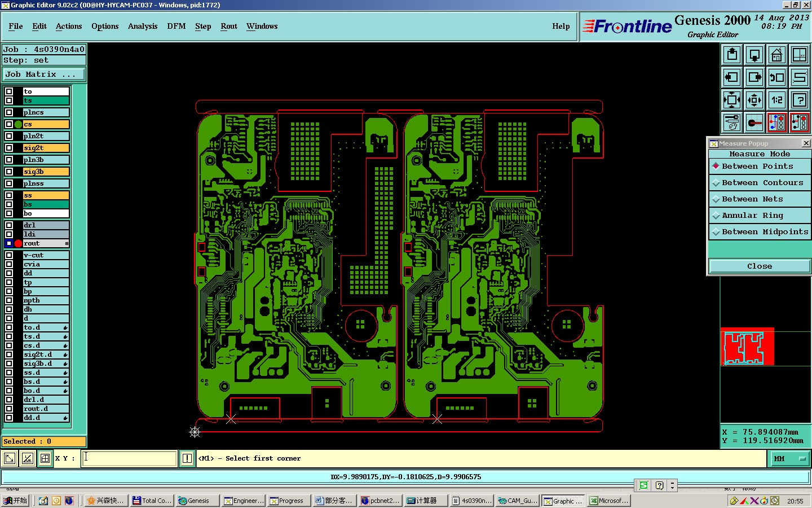Select Between Nets measure mode

pyautogui.click(x=760, y=199)
